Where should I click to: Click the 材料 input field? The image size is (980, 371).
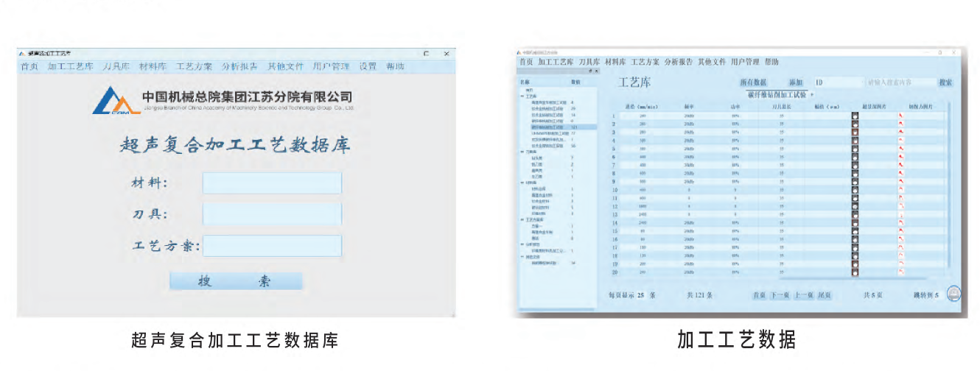point(272,183)
